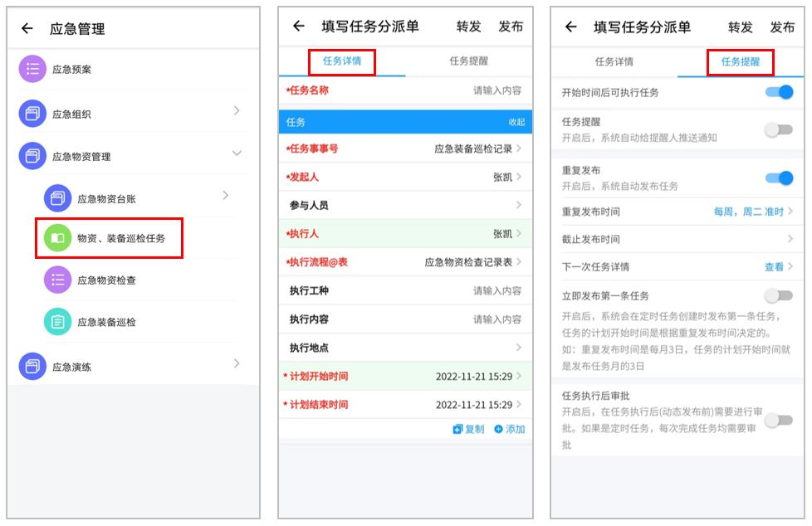Open 物资、装备巡检任务 green book icon
The height and width of the screenshot is (526, 812).
(x=57, y=238)
